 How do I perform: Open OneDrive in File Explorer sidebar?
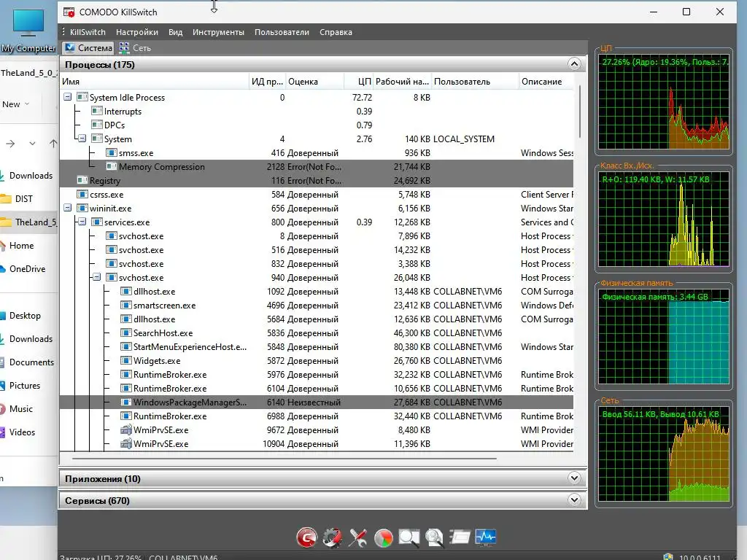(x=27, y=269)
